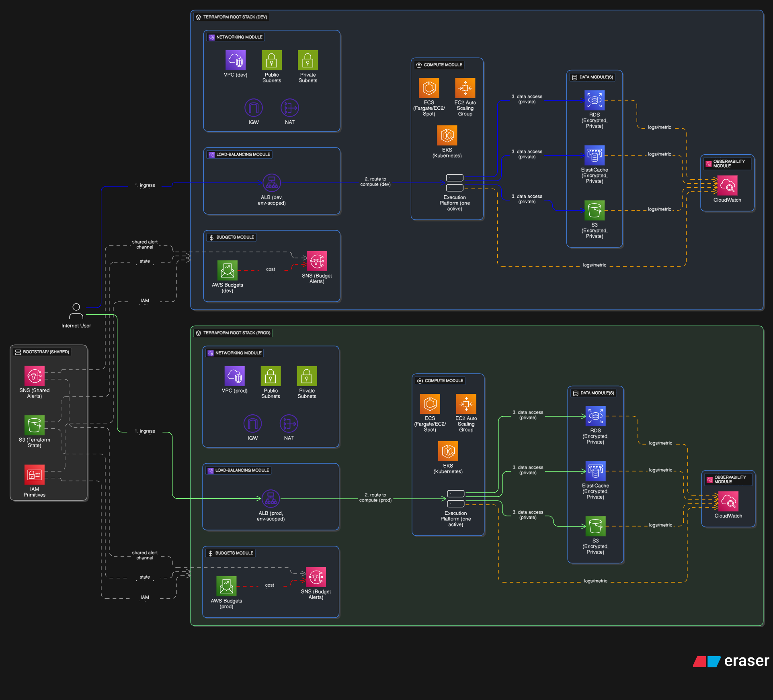Select the dev ElastiCache icon

(595, 156)
